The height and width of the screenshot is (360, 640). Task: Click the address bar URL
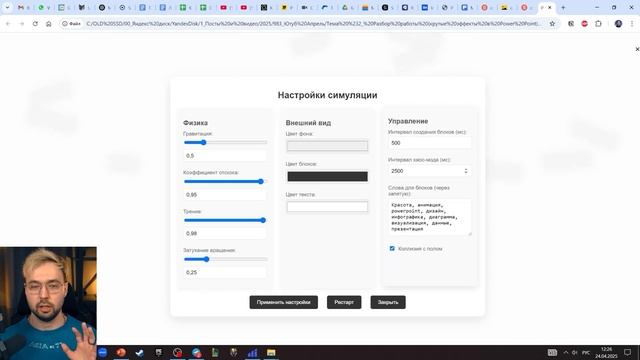pyautogui.click(x=313, y=24)
